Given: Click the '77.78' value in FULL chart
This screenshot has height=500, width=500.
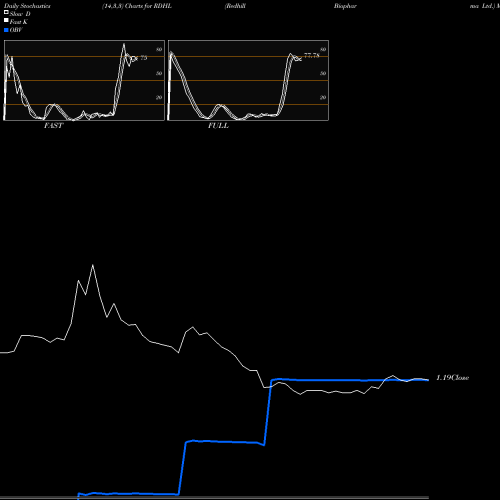Looking at the screenshot, I should click(x=312, y=55).
